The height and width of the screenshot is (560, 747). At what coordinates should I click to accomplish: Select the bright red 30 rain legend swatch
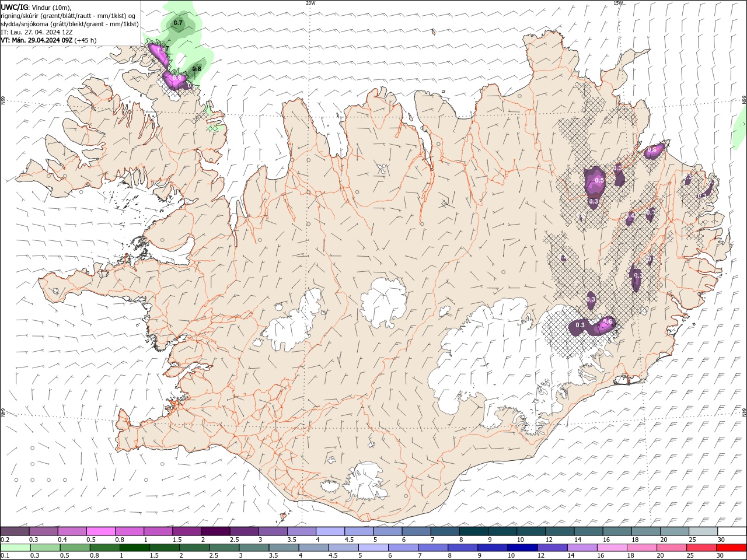[732, 548]
